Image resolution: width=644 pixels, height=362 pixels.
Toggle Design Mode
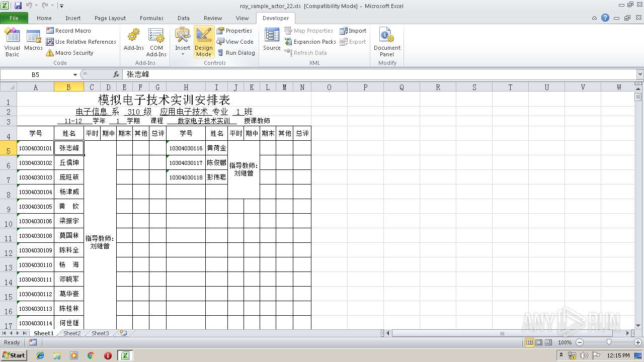[204, 42]
